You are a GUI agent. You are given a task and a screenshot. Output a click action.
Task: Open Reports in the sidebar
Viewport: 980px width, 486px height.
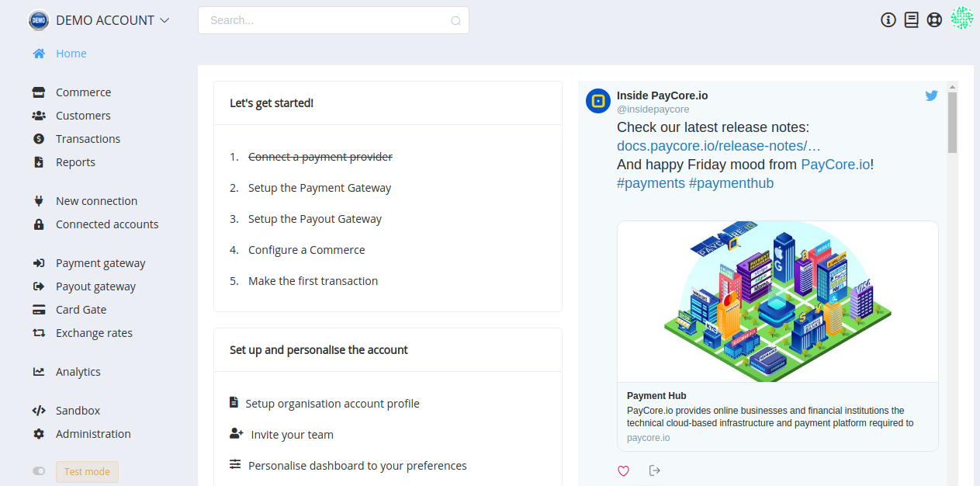point(75,162)
